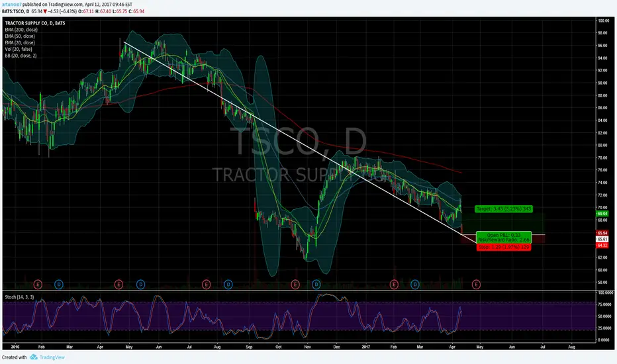The width and height of the screenshot is (617, 364).
Task: Click the dividend D marker near Mar 2017
Action: (414, 284)
